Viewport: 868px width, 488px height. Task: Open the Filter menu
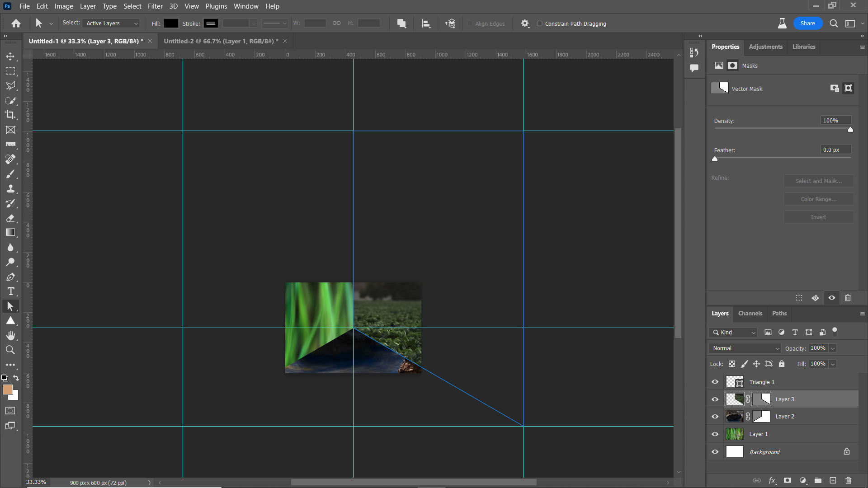pyautogui.click(x=155, y=6)
